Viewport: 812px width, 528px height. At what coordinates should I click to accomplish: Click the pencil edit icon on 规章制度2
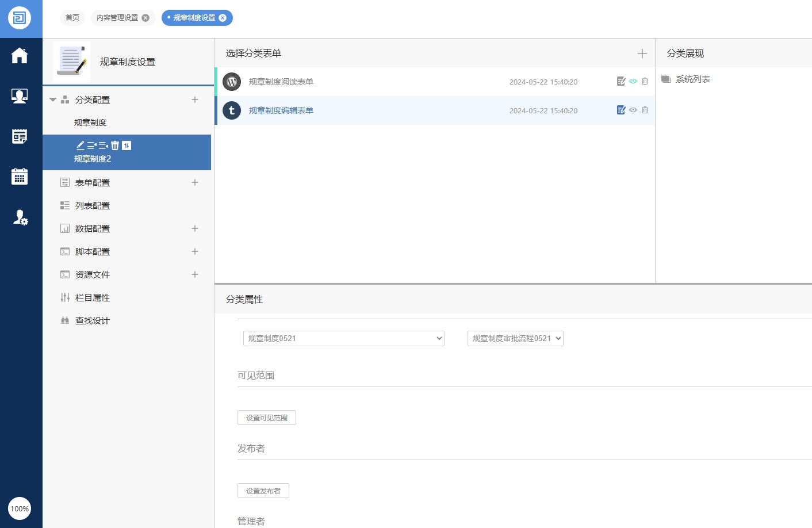pos(81,146)
